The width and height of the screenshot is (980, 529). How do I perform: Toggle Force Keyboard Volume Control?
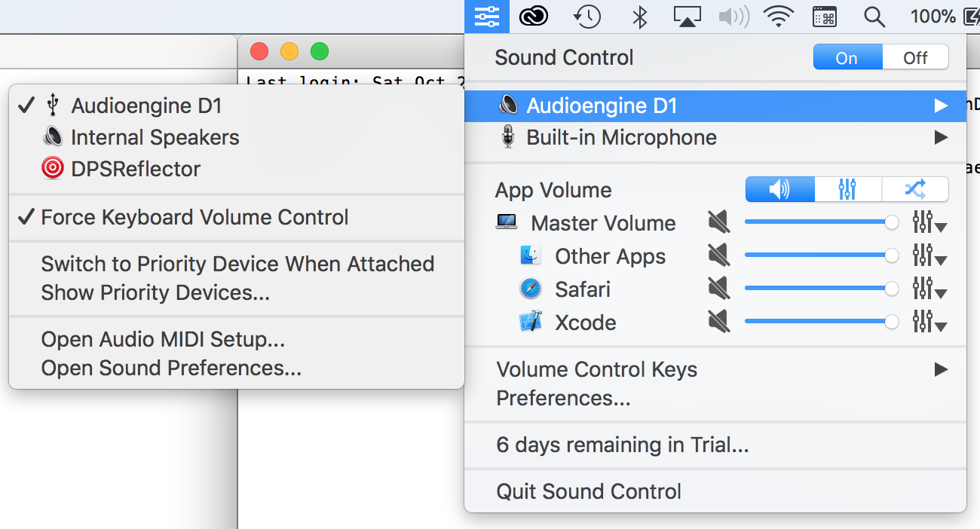194,218
